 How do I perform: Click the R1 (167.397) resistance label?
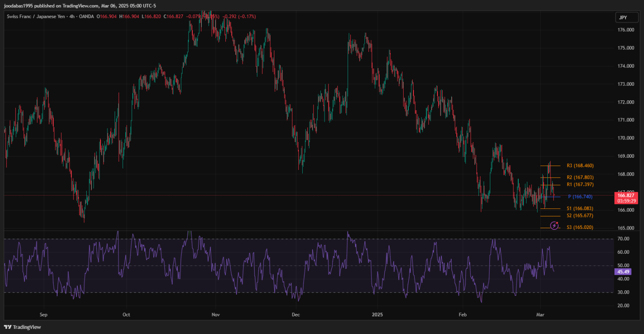pyautogui.click(x=580, y=184)
